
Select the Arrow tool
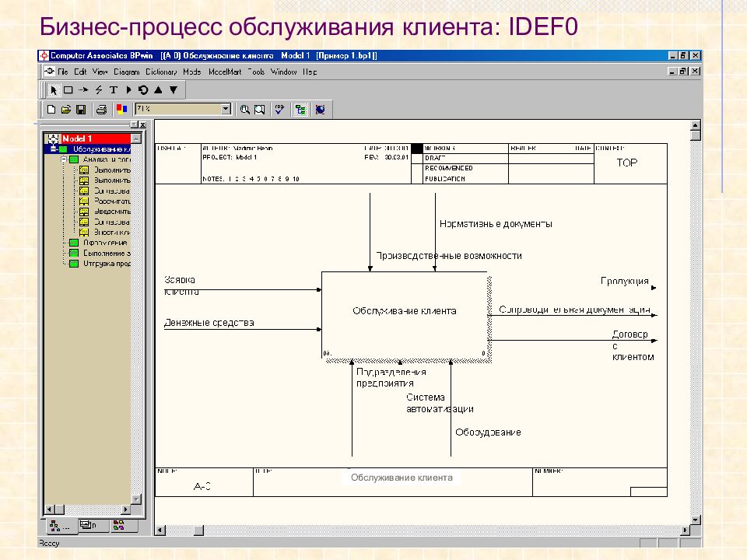tap(83, 89)
